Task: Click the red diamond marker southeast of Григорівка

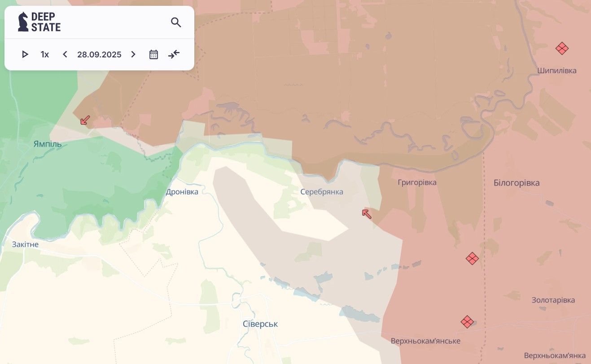Action: point(472,258)
